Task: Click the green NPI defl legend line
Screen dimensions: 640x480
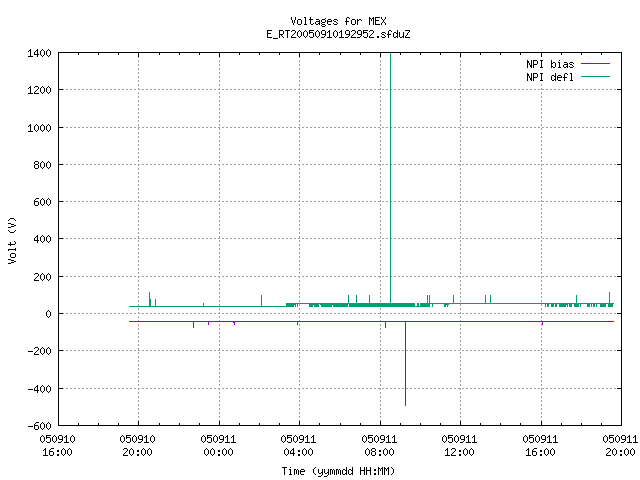Action: coord(595,76)
